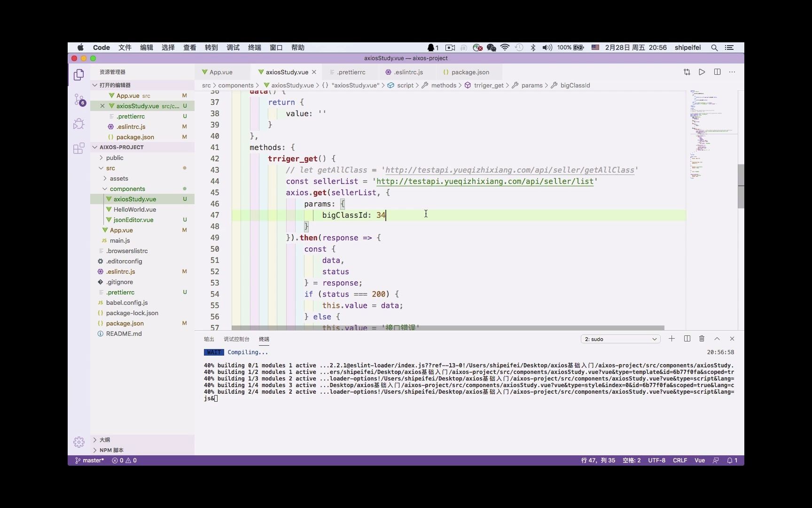Screen dimensions: 812x508
Task: Click errors and warnings count in status bar
Action: pyautogui.click(x=125, y=460)
